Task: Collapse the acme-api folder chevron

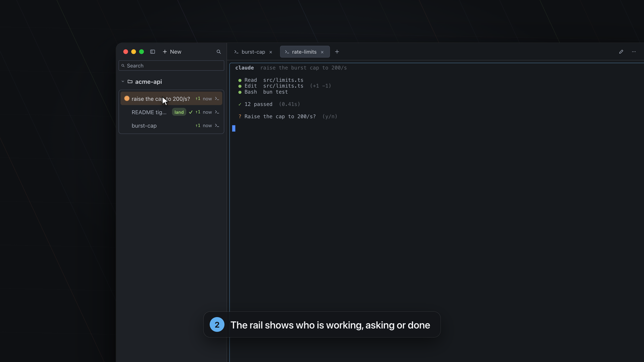Action: point(123,81)
